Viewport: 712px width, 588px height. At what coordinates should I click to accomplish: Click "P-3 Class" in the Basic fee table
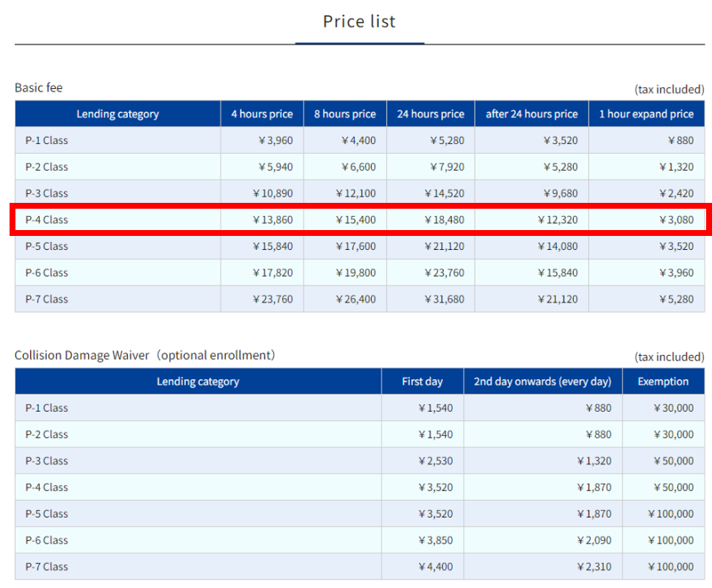(47, 193)
